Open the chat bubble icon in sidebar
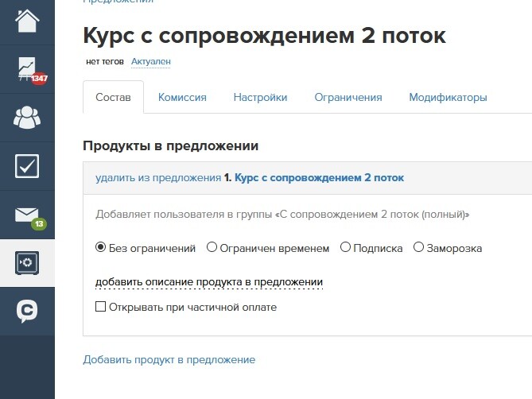The width and height of the screenshot is (532, 399). [27, 312]
